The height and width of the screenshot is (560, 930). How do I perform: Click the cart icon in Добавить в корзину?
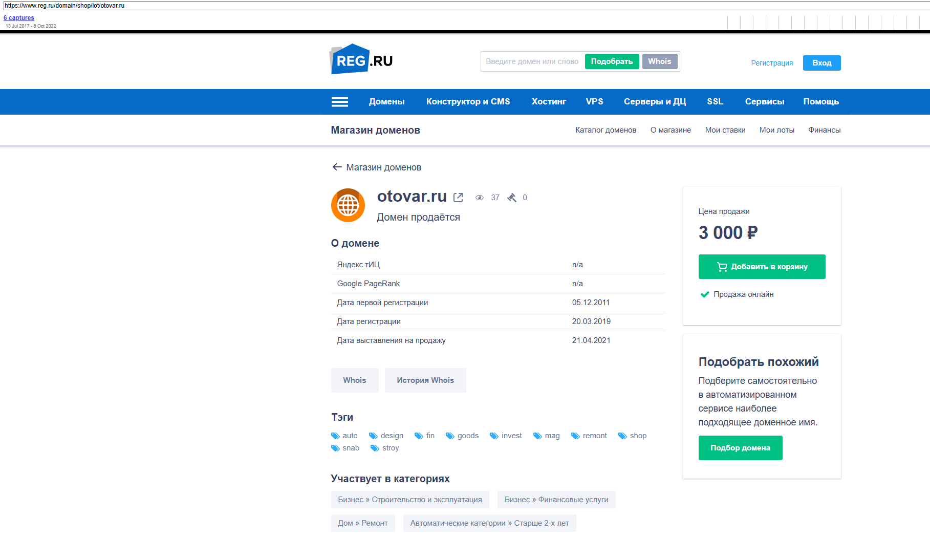(x=722, y=267)
